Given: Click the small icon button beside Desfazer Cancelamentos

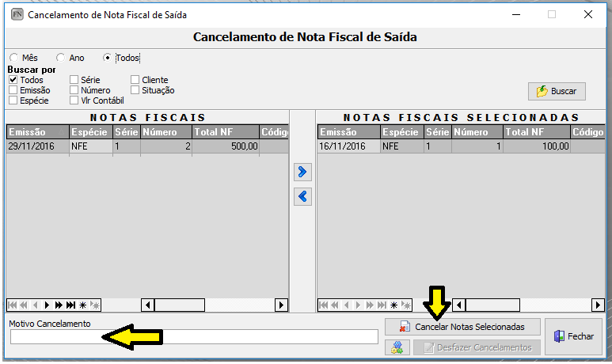Looking at the screenshot, I should pos(397,347).
